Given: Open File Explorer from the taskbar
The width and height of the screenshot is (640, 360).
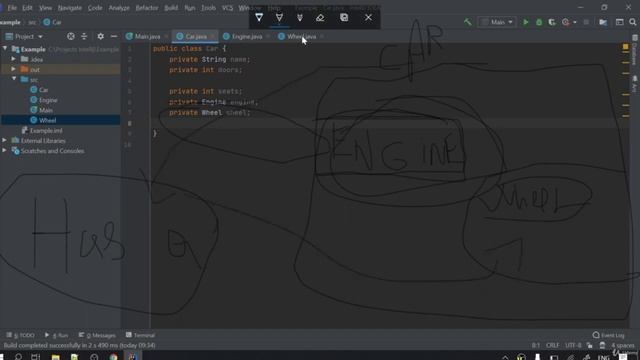Looking at the screenshot, I should pos(56,357).
